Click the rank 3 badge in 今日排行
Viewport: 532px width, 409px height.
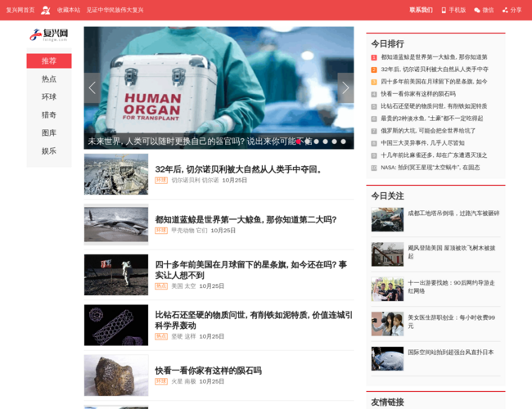(x=374, y=82)
